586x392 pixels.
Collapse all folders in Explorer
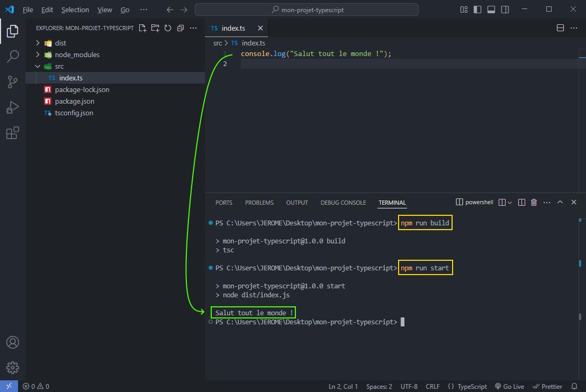pos(181,28)
